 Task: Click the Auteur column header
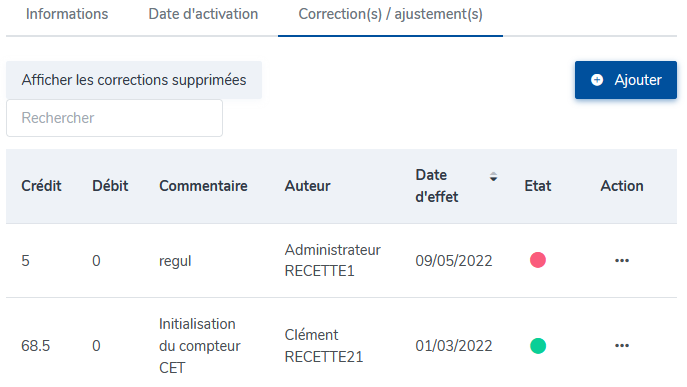pos(308,186)
